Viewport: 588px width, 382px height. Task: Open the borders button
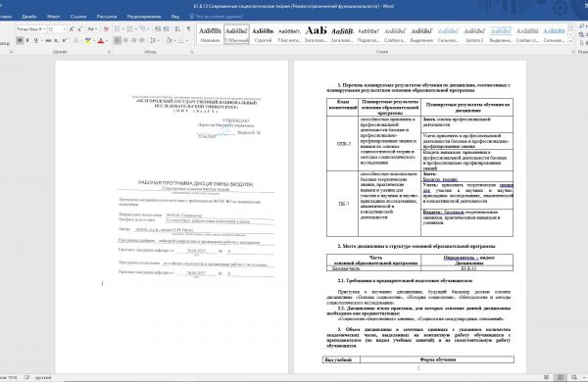(181, 40)
